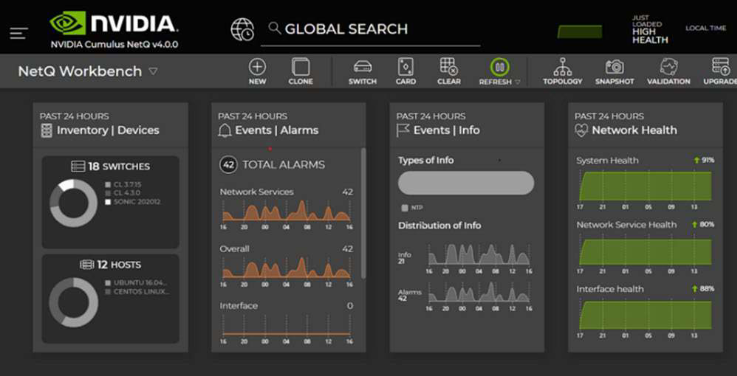Image resolution: width=737 pixels, height=376 pixels.
Task: Click the System Health green chart
Action: [x=645, y=186]
